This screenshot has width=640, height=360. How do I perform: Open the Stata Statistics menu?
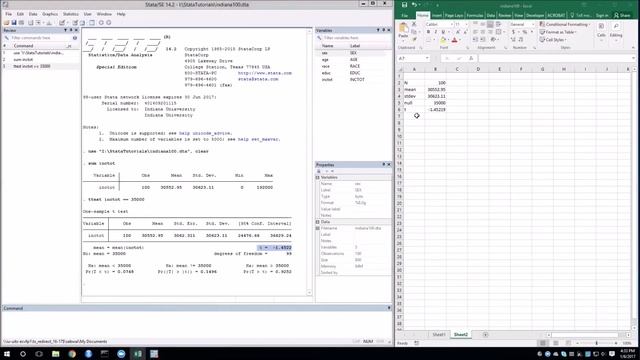click(71, 14)
